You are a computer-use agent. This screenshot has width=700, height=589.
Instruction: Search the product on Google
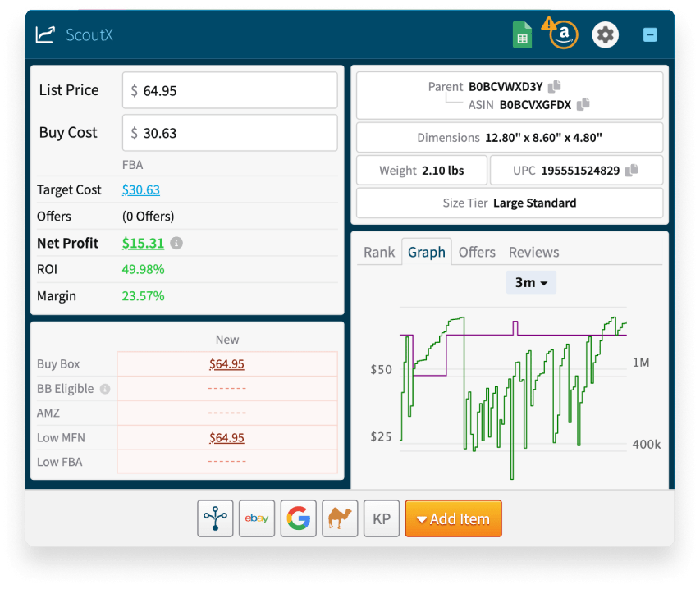(x=298, y=518)
